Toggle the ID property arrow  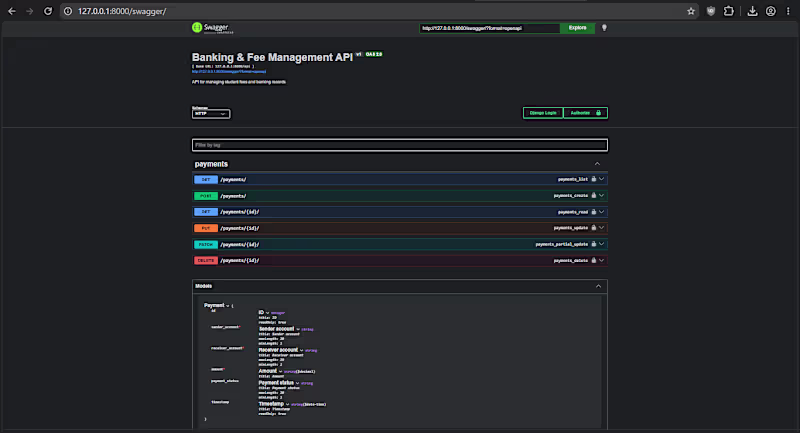(267, 313)
